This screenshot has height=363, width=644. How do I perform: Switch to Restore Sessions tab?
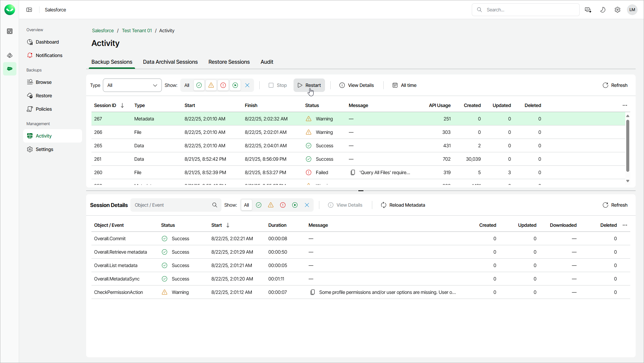[229, 62]
